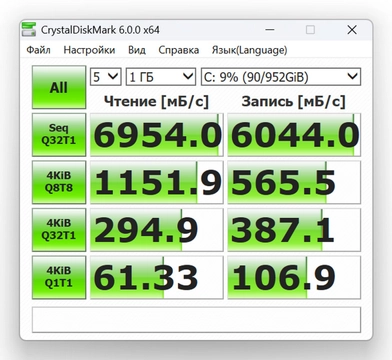Expand the 1 ГБ test size dropdown
The image size is (392, 360).
[x=161, y=77]
